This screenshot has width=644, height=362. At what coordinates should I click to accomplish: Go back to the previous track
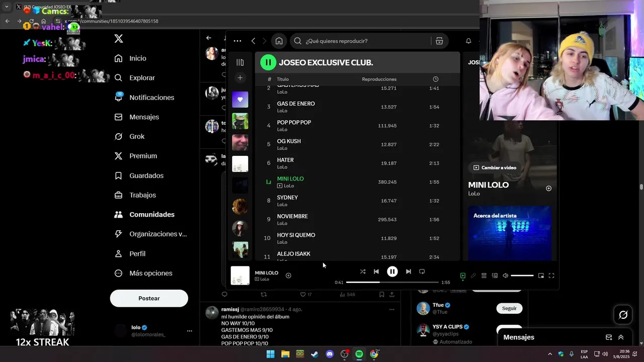[376, 271]
